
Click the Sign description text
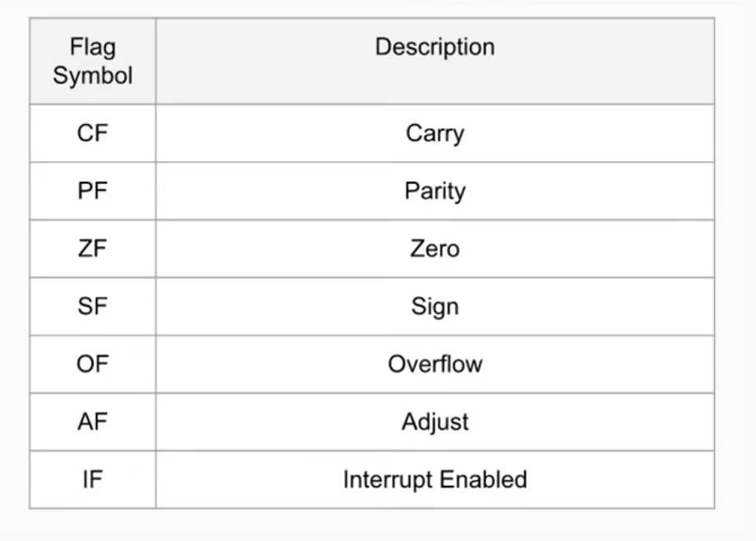pos(435,307)
